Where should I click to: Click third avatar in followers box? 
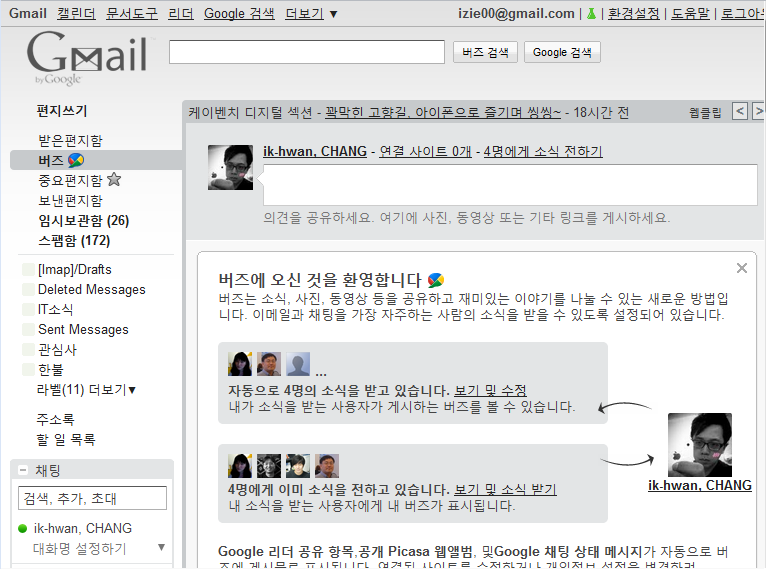point(298,466)
